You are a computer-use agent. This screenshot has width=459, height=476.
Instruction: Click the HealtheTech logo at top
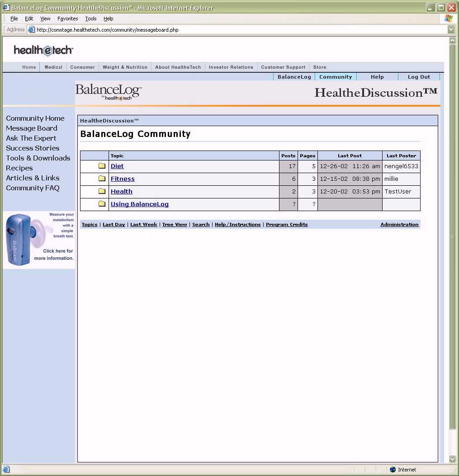pos(43,50)
